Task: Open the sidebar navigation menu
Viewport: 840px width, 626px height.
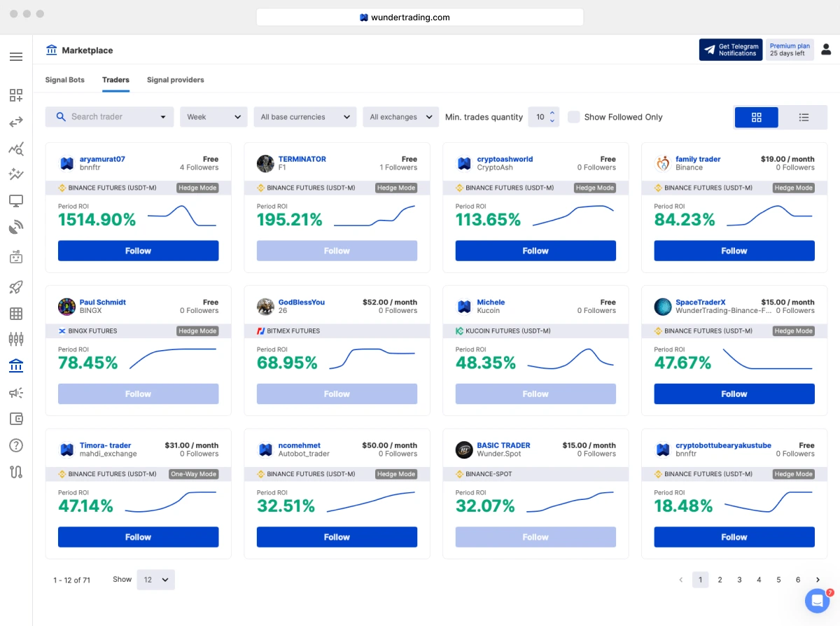Action: [16, 57]
